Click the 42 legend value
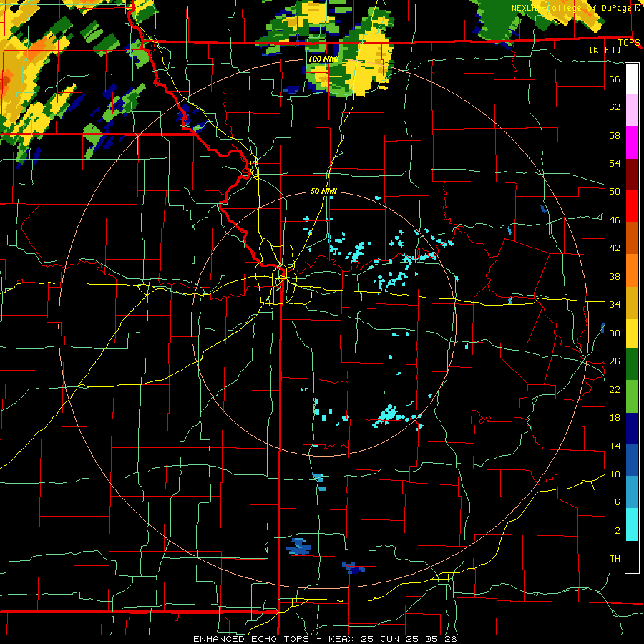 pos(615,248)
